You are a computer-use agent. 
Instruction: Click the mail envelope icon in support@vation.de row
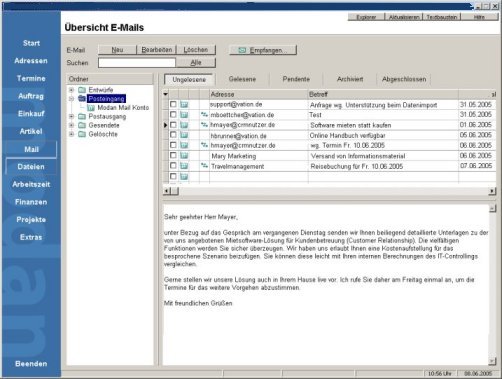click(x=184, y=105)
